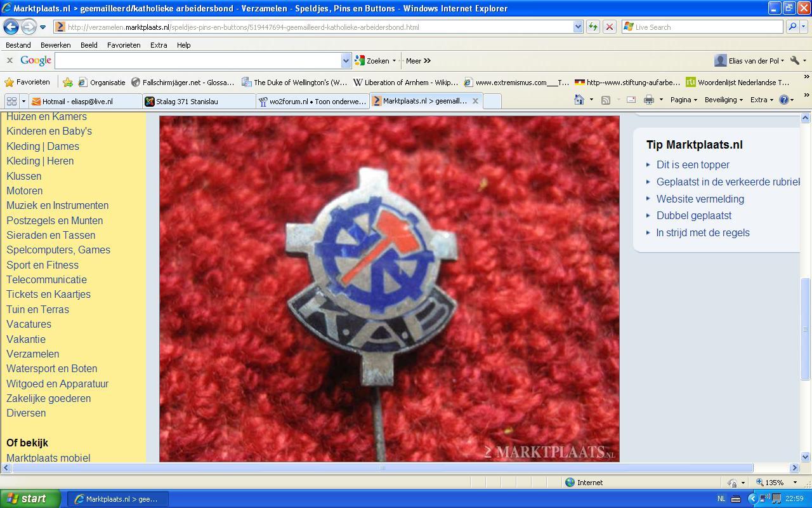This screenshot has width=812, height=508.
Task: Switch to the Stalag 371 Stanislau tab
Action: point(199,101)
